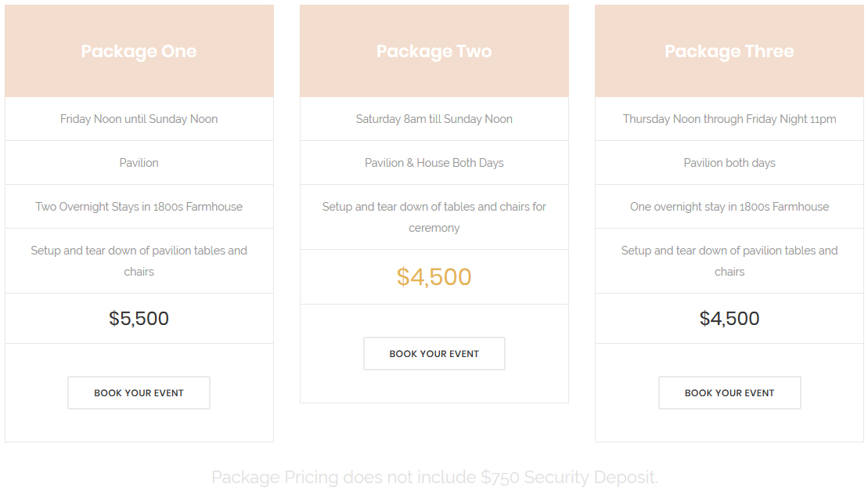Click Book Your Event under Package One
This screenshot has width=868, height=491.
[139, 392]
